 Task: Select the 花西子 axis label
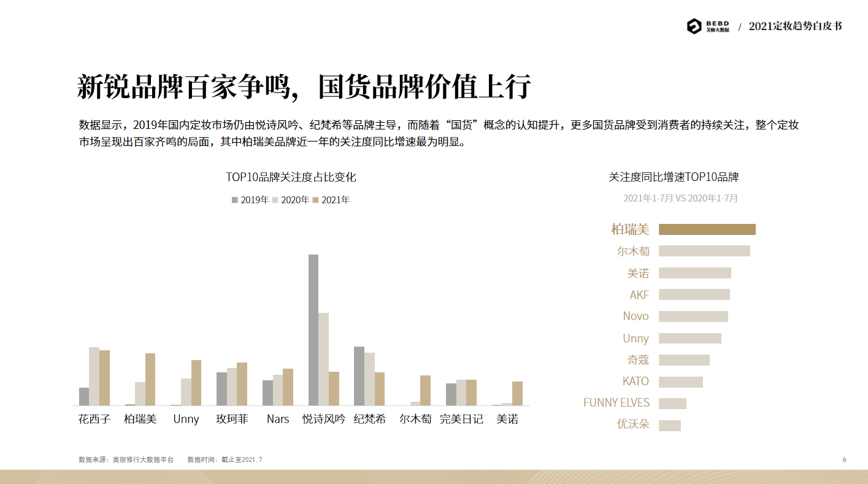pos(94,419)
